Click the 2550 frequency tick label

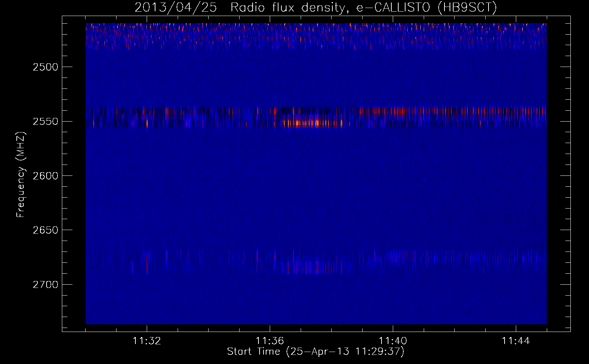(46, 121)
